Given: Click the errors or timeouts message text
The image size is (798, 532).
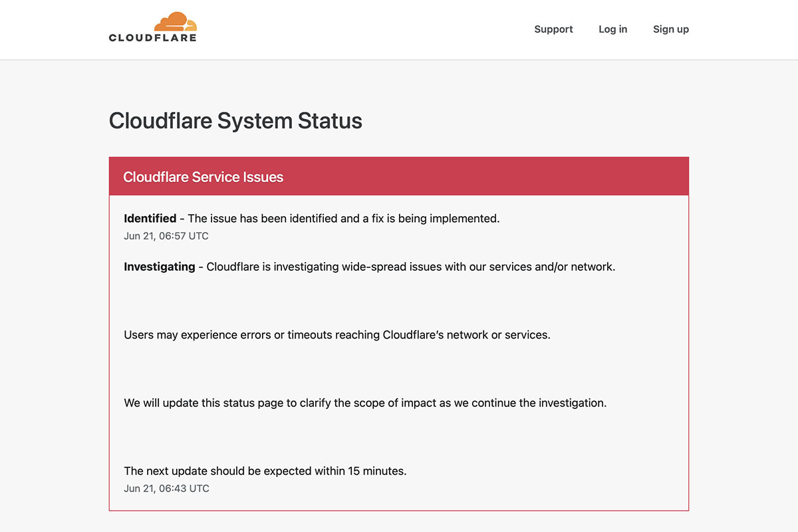Looking at the screenshot, I should [337, 334].
